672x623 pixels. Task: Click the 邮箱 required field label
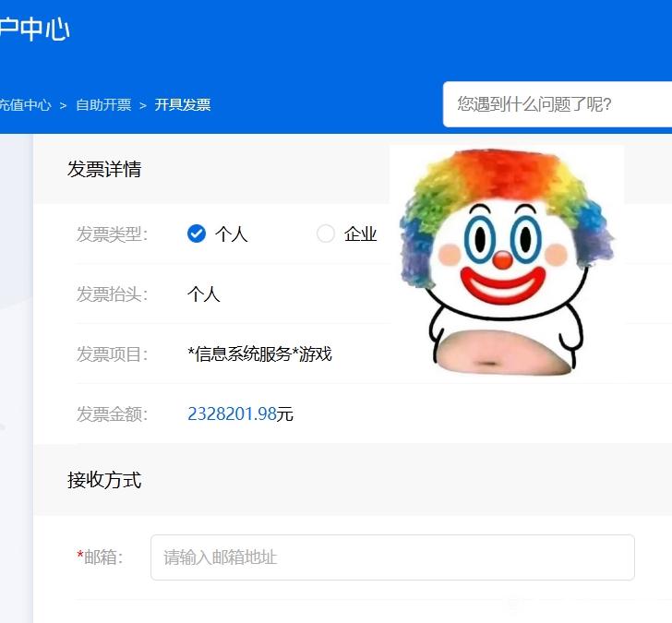click(x=100, y=557)
